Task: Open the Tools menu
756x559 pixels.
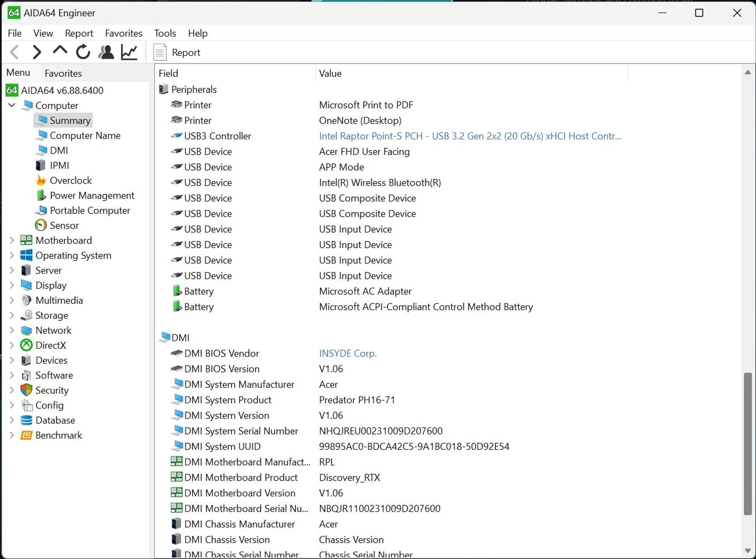Action: [165, 33]
